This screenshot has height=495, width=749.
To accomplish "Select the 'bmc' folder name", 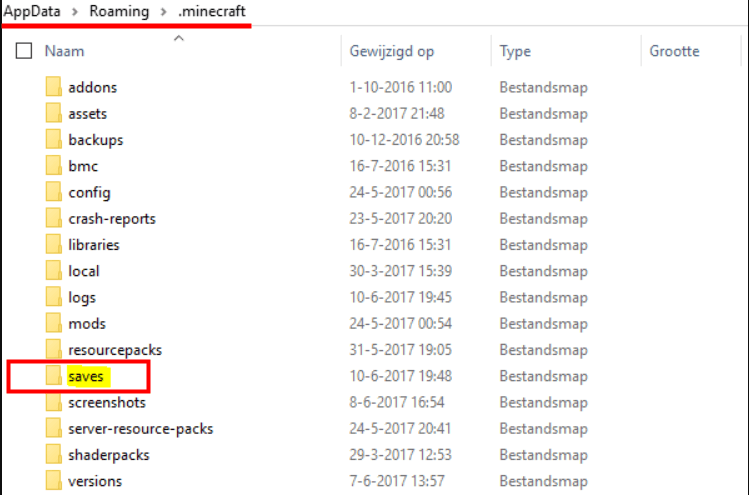I will click(83, 166).
